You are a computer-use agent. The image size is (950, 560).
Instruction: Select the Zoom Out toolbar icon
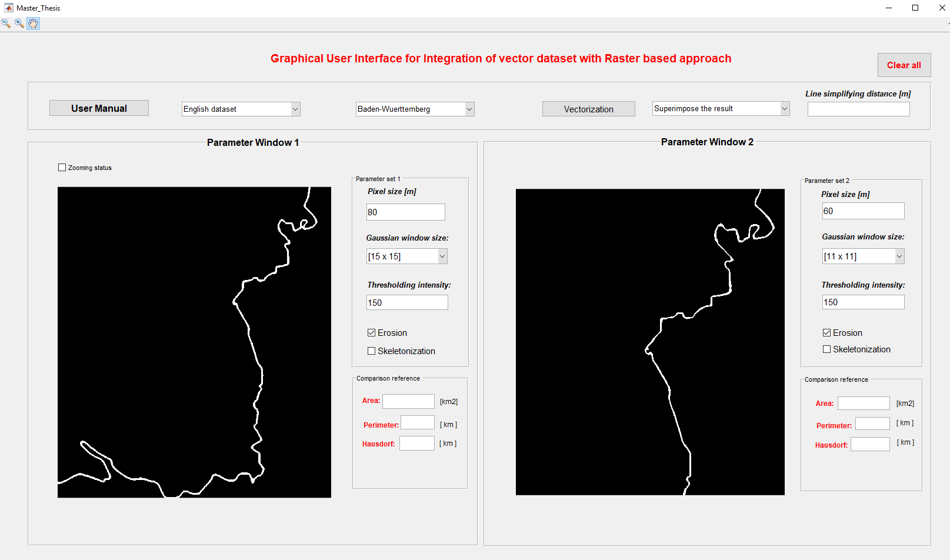(x=6, y=24)
